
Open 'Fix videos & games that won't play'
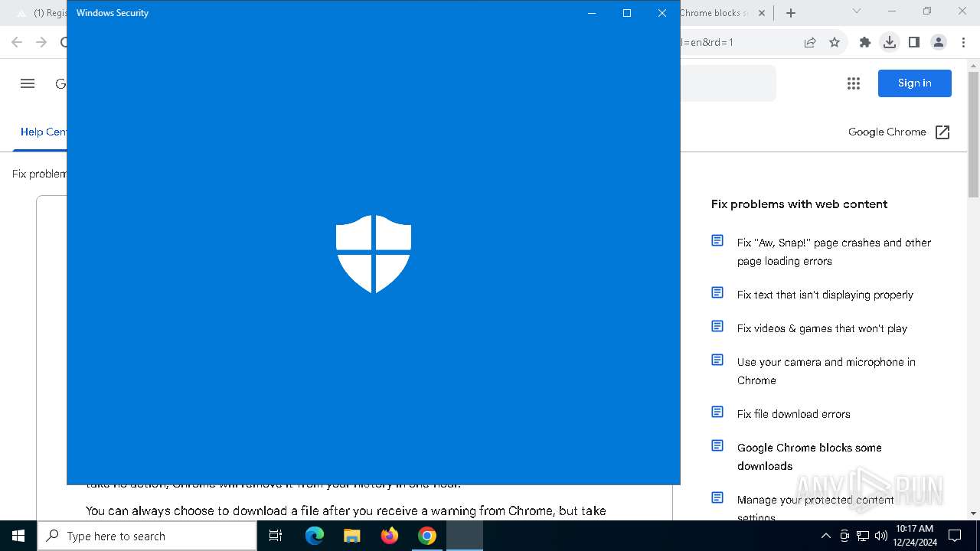822,328
